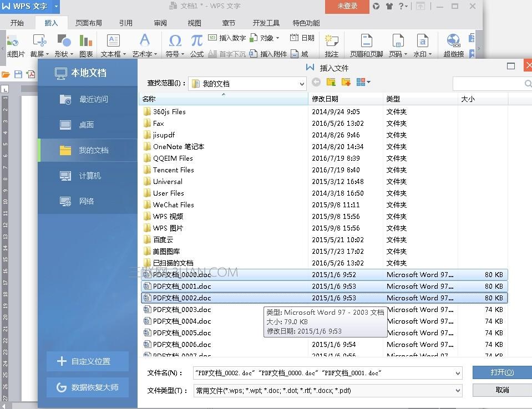
Task: Sort by 修改日期 column header
Action: 346,99
